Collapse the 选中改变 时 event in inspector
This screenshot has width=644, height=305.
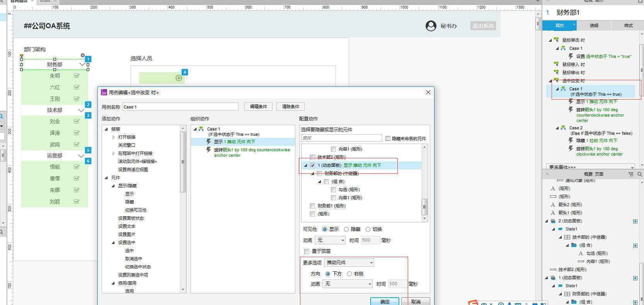550,81
